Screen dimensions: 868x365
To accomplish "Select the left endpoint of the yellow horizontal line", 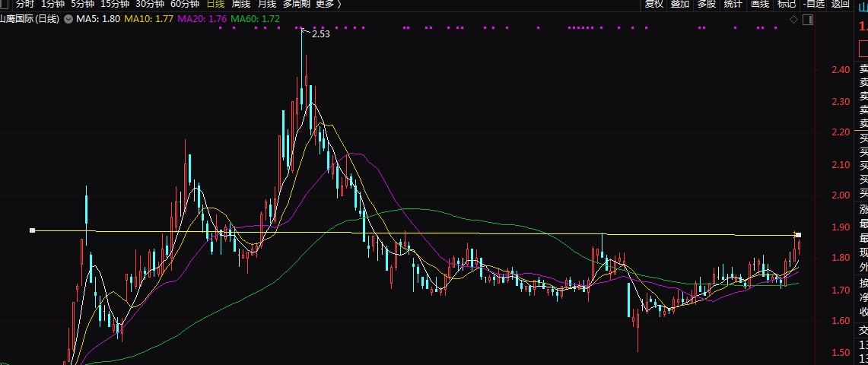I will pyautogui.click(x=32, y=230).
